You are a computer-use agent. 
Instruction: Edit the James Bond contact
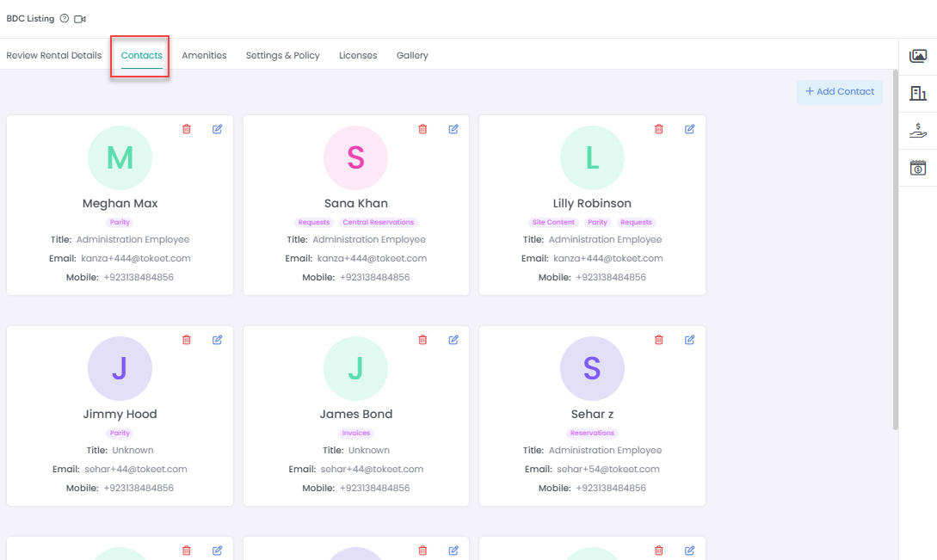[453, 340]
